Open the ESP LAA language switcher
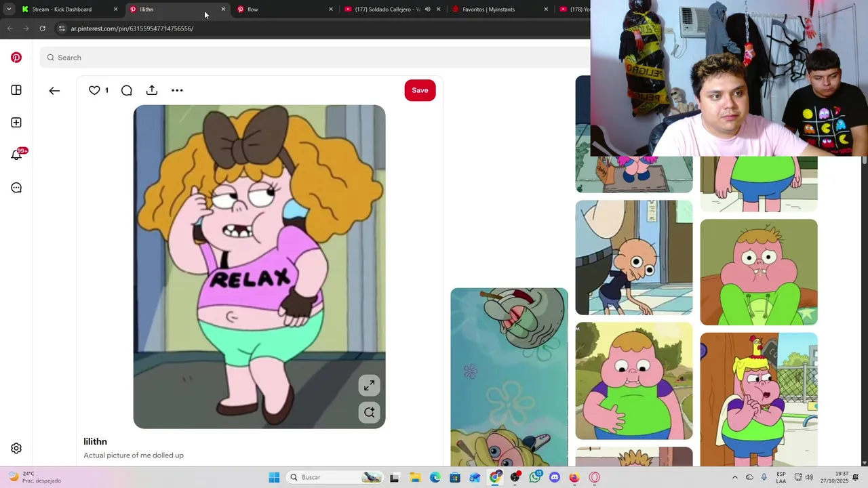 tap(781, 477)
